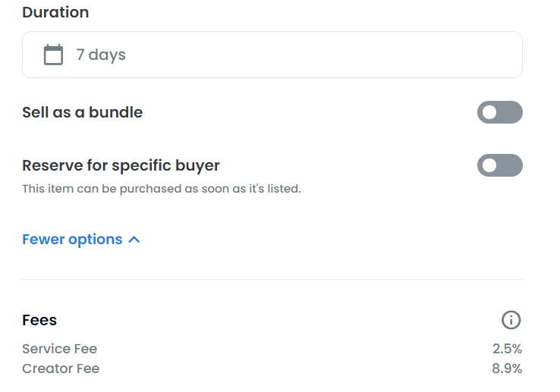Collapse options using the up chevron arrow

tap(134, 240)
